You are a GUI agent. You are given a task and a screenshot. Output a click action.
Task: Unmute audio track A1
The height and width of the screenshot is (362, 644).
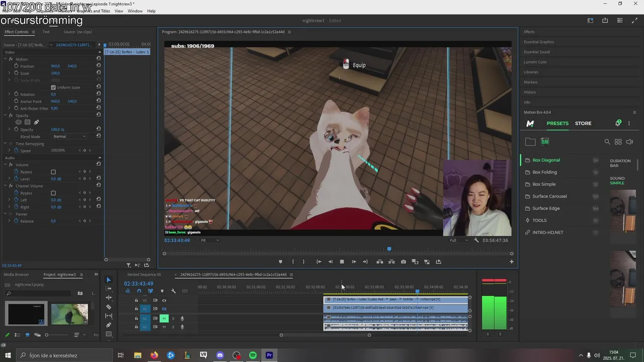[x=164, y=318]
